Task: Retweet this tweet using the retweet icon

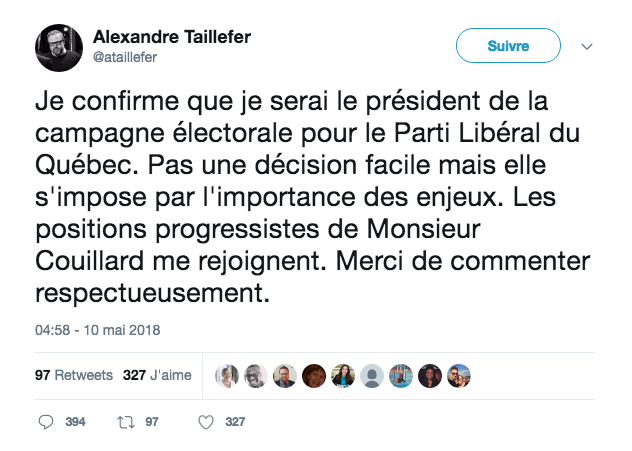Action: pyautogui.click(x=125, y=422)
